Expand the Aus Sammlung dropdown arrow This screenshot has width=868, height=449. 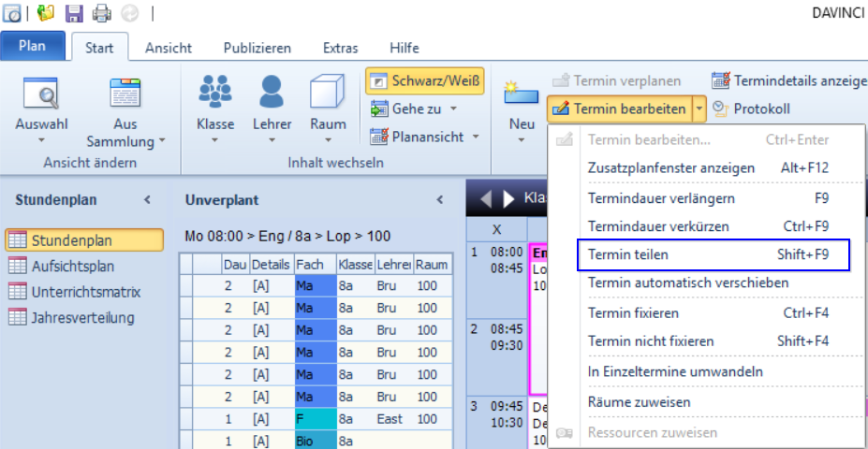point(162,140)
